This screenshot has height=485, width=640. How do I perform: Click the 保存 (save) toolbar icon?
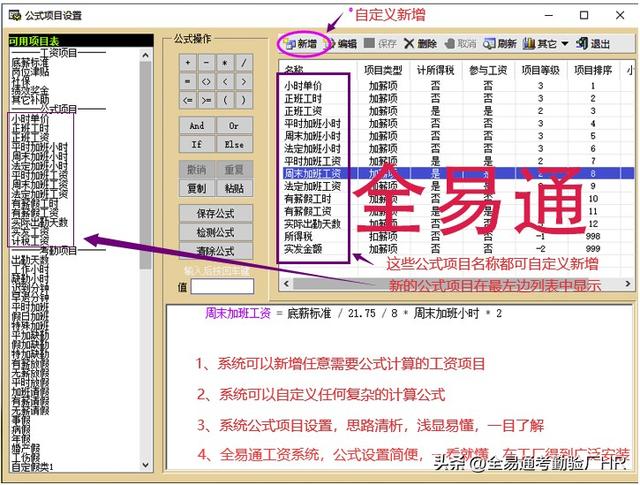click(369, 43)
